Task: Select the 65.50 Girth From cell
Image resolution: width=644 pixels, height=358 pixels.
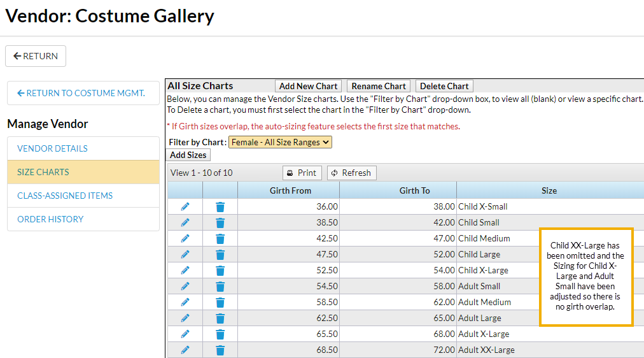Action: tap(289, 334)
